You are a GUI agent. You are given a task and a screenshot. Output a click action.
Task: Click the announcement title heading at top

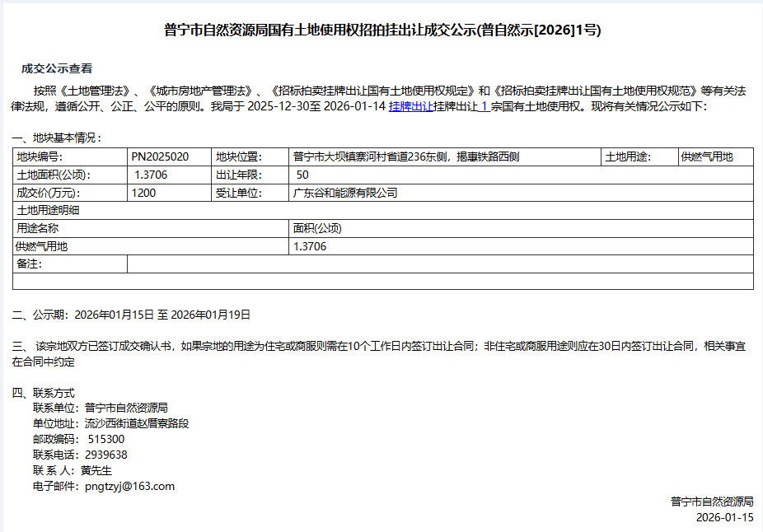point(382,31)
